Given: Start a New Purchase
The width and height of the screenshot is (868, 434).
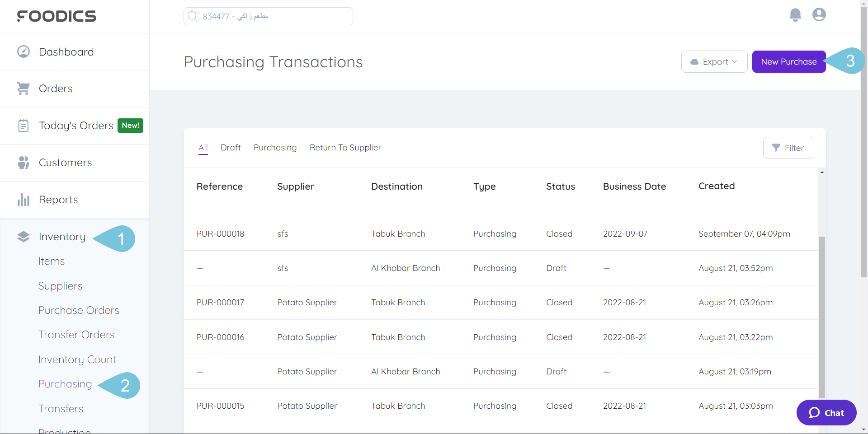Looking at the screenshot, I should point(788,61).
